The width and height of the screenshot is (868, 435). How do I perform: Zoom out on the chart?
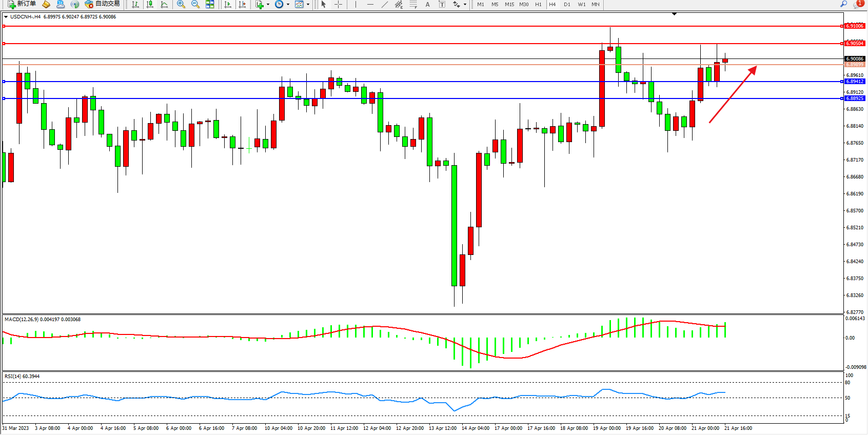pos(195,4)
